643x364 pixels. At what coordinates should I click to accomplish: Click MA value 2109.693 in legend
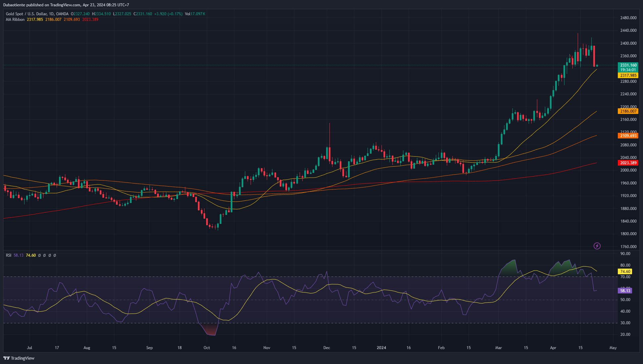point(72,20)
